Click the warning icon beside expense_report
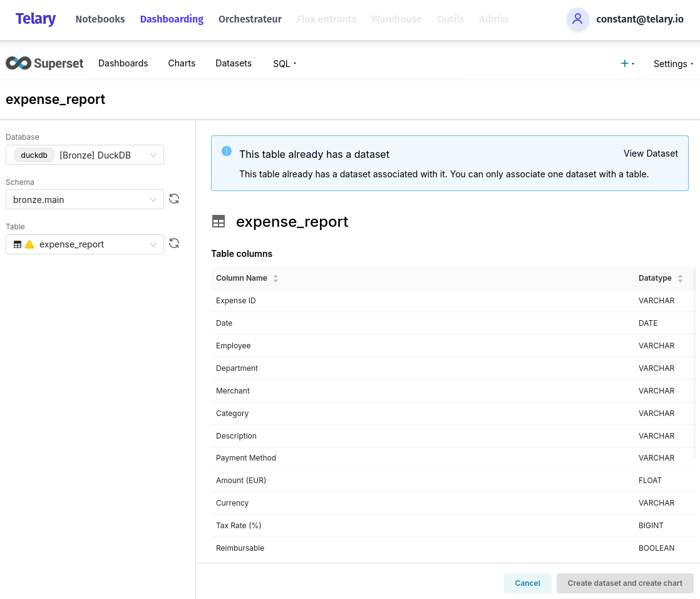This screenshot has height=599, width=700. point(29,244)
